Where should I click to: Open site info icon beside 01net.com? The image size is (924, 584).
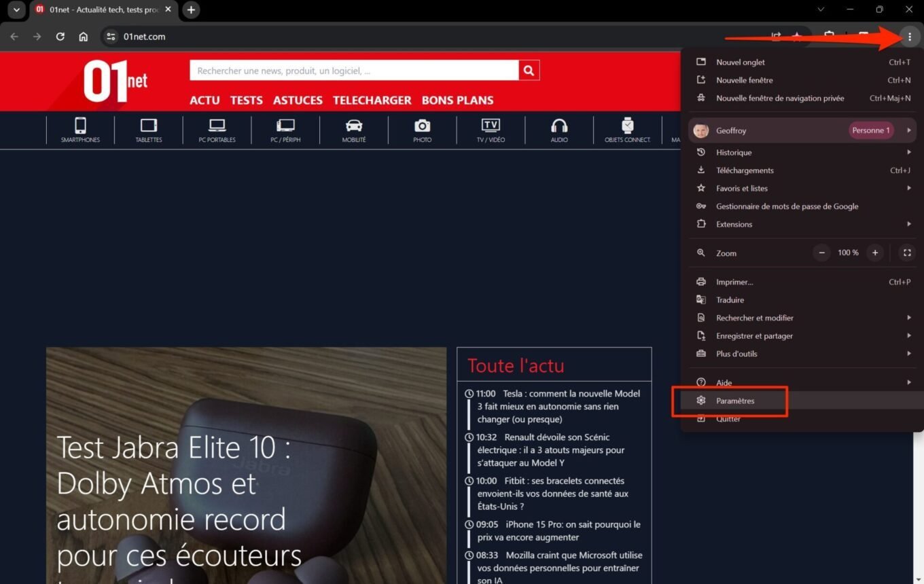[x=111, y=37]
